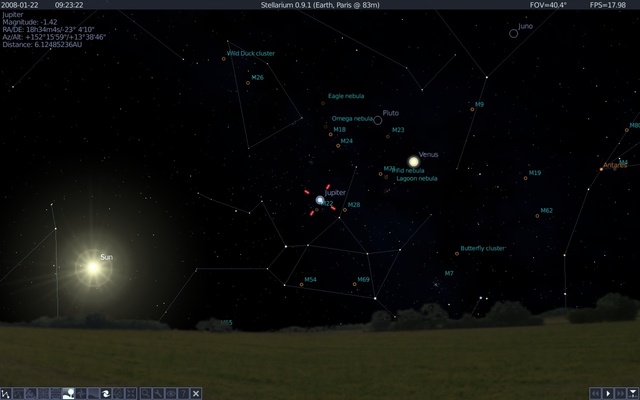Return to current time hourglass button
640x400 pixels.
(633, 393)
